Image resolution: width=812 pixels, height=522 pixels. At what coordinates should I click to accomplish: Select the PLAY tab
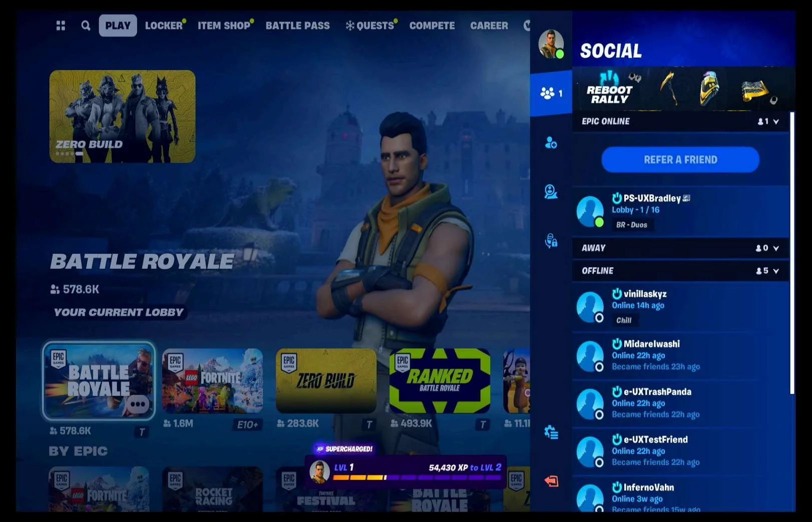tap(118, 26)
